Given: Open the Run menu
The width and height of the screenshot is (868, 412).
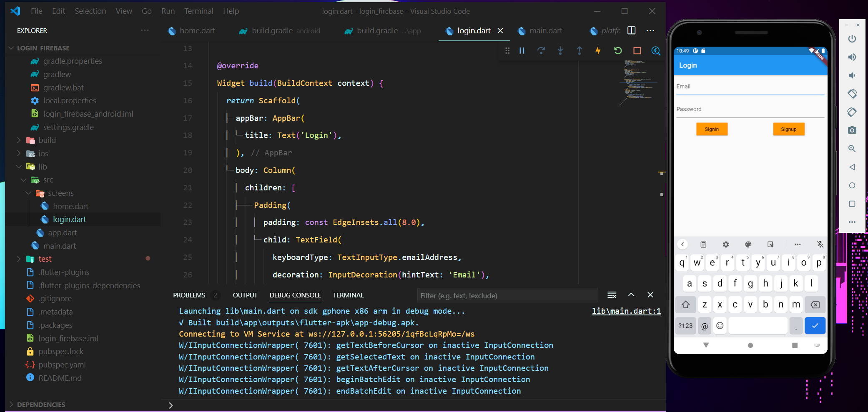Looking at the screenshot, I should 168,11.
